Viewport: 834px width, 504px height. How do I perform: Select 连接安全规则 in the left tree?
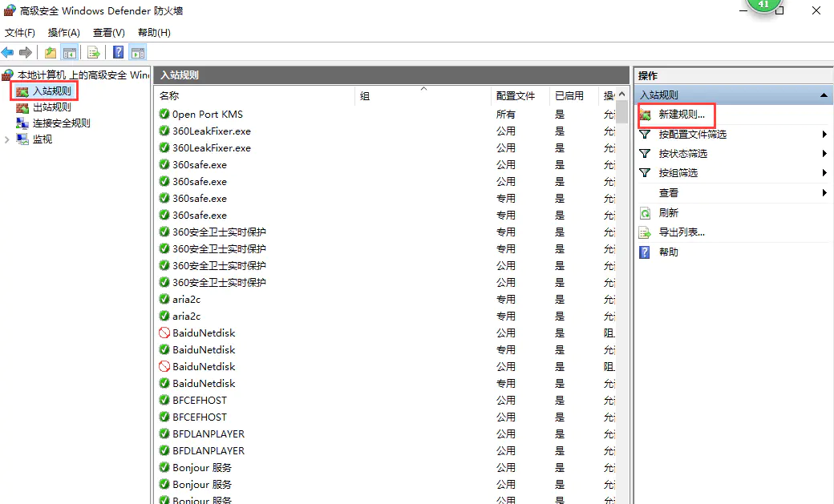(x=61, y=123)
